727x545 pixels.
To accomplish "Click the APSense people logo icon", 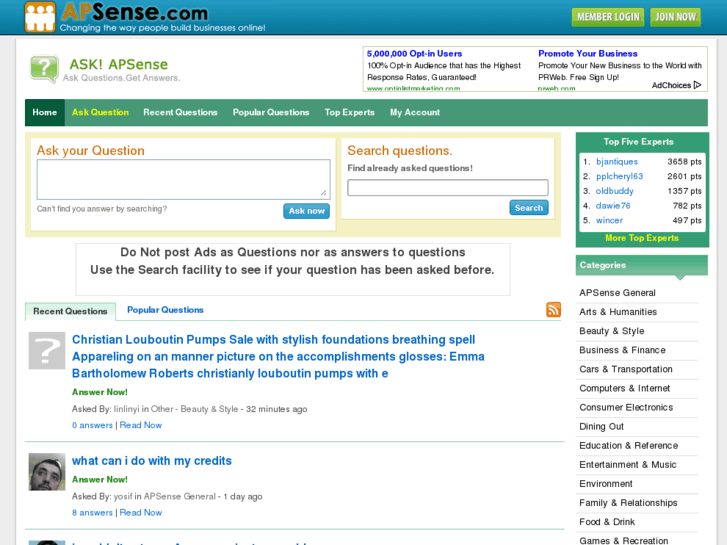I will pos(40,17).
